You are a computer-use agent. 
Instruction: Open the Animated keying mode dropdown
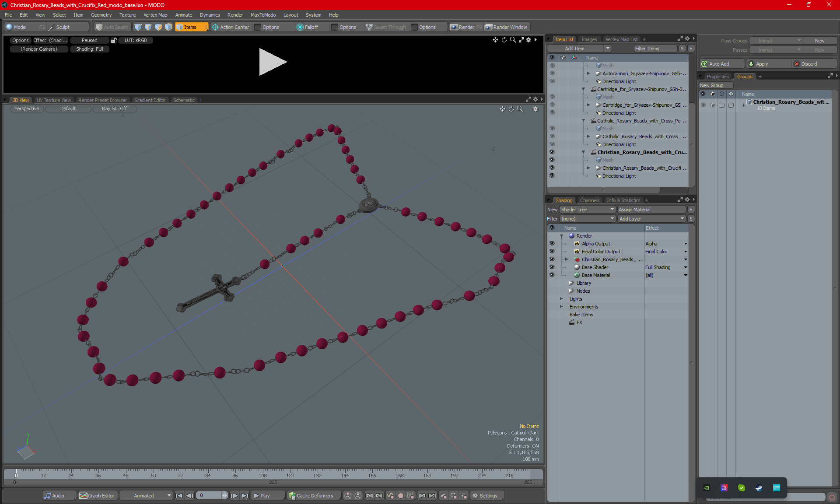coord(147,496)
